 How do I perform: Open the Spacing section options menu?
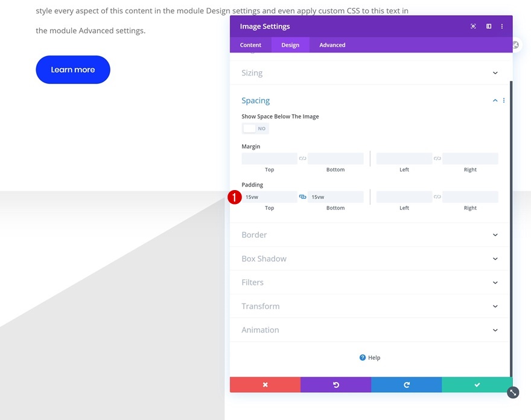click(x=504, y=100)
